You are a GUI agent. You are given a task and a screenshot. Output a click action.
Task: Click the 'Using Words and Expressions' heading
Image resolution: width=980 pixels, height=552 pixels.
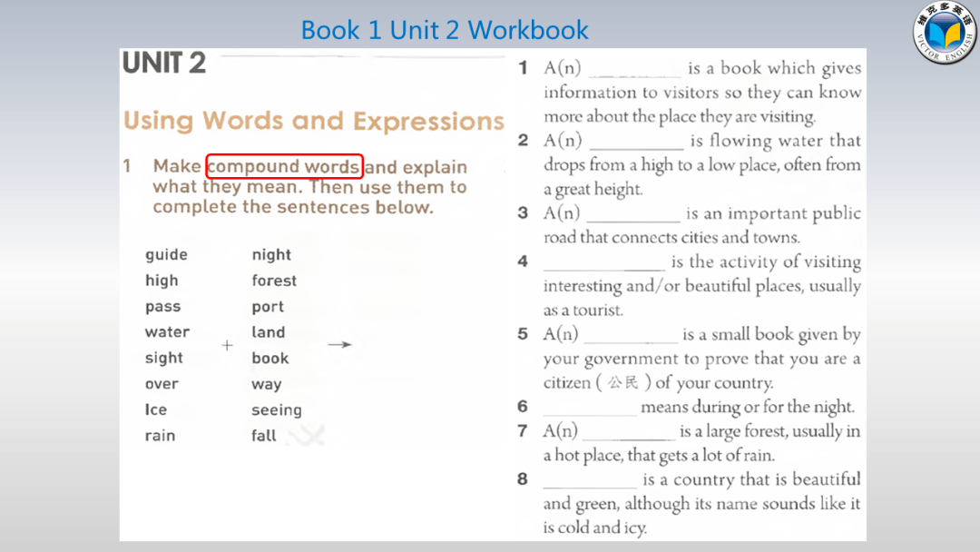click(313, 121)
